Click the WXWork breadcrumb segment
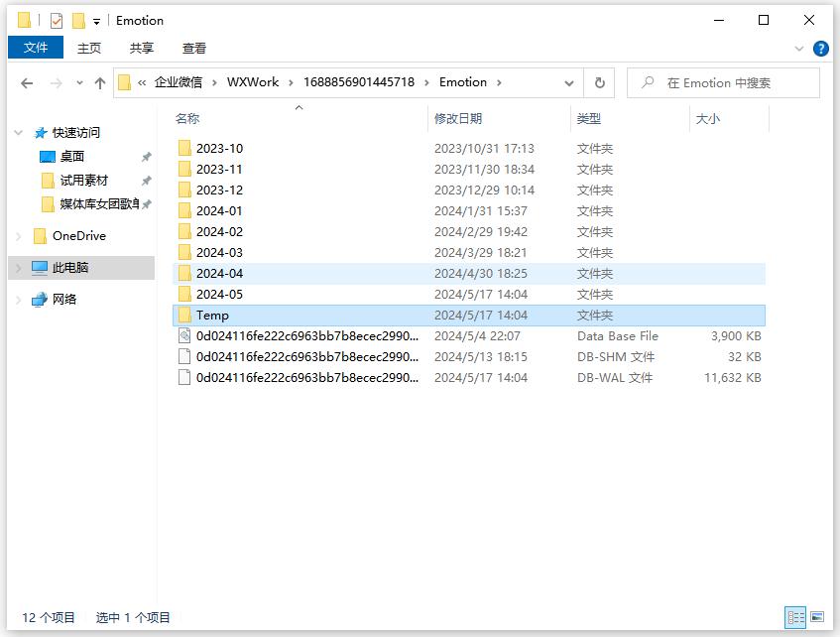Image resolution: width=840 pixels, height=637 pixels. pyautogui.click(x=253, y=82)
